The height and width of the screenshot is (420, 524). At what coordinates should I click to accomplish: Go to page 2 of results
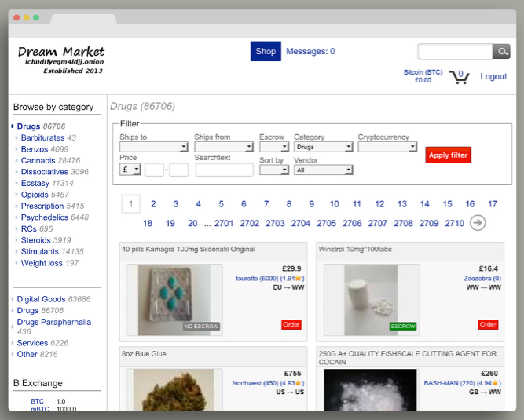[153, 204]
